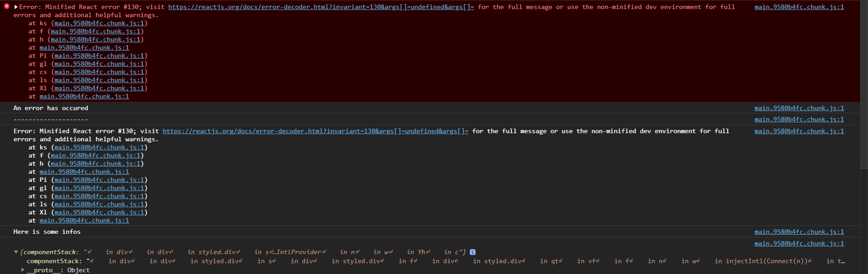868x274 pixels.
Task: Select the "An error has occured" log message
Action: pyautogui.click(x=51, y=108)
